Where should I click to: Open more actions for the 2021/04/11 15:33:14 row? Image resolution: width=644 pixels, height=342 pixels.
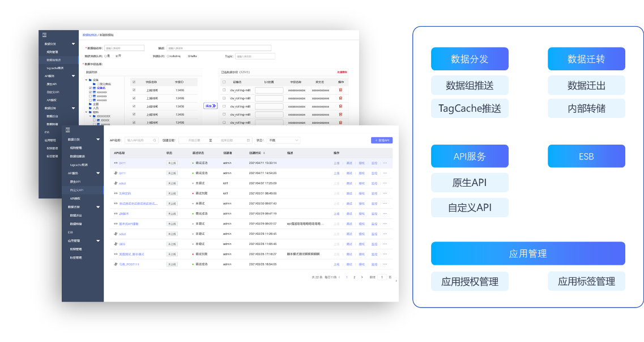tap(385, 163)
